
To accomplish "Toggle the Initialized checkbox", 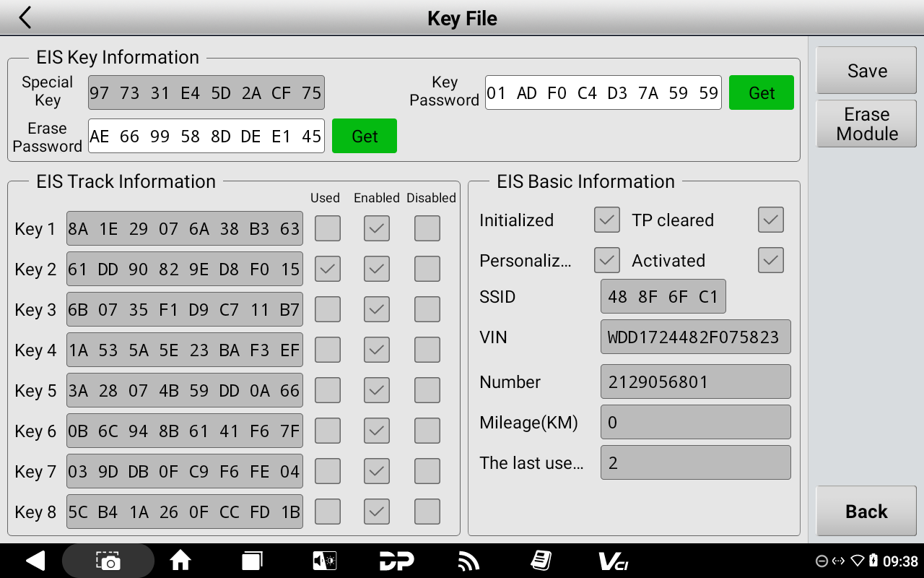I will [607, 220].
